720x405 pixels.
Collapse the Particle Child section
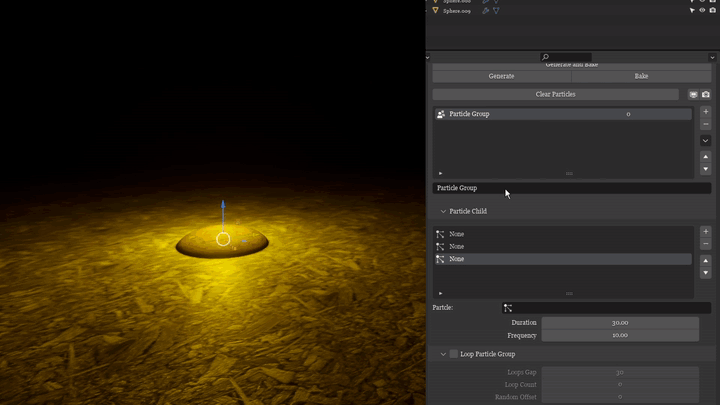tap(443, 211)
